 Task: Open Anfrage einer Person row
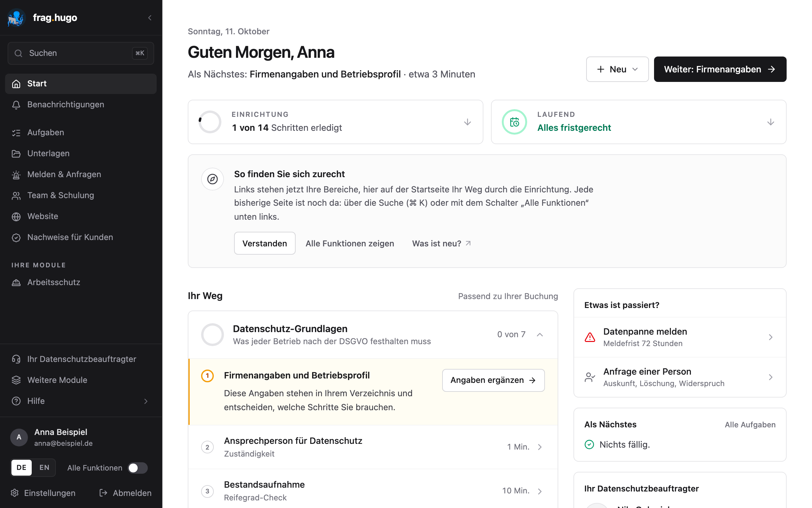679,377
